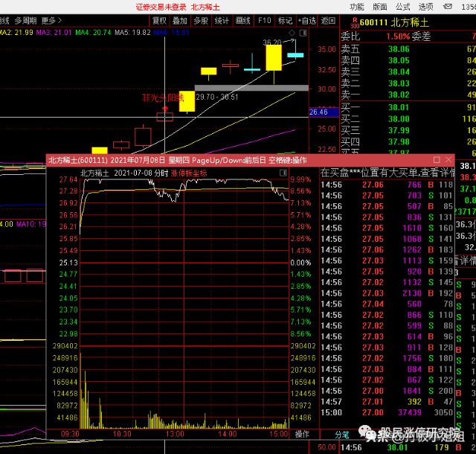Viewport: 476px width, 454px height.
Task: Select 买二 price 38.00
Action: pyautogui.click(x=399, y=119)
